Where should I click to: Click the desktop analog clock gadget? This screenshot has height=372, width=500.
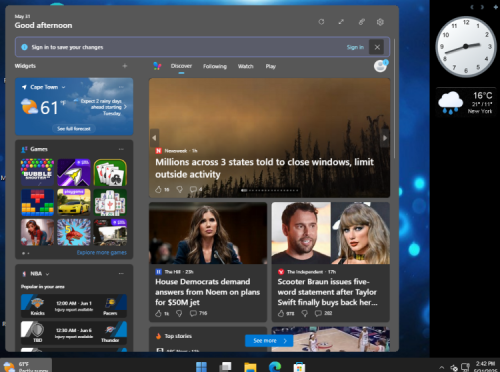pos(466,47)
